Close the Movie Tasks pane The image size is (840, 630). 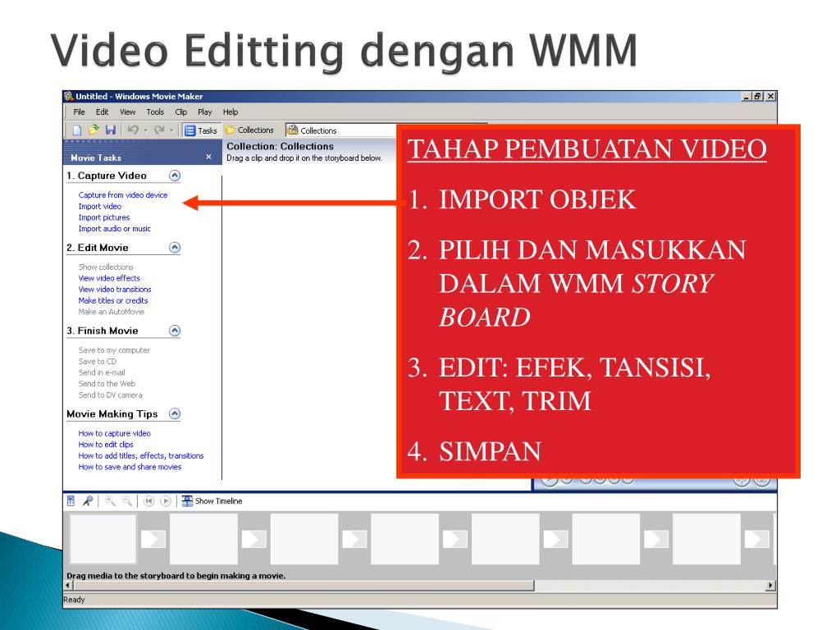(208, 157)
